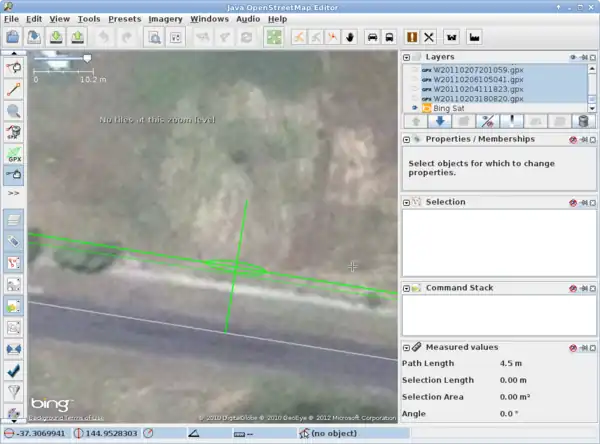The width and height of the screenshot is (600, 444).
Task: Move selected layer down with blue arrow
Action: (x=439, y=121)
